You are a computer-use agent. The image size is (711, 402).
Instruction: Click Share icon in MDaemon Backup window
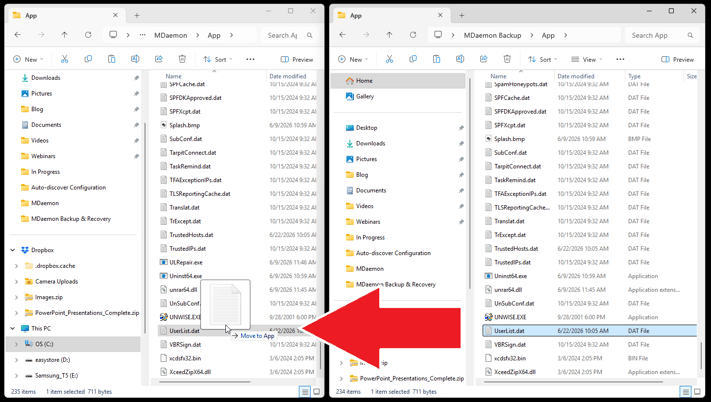[x=483, y=59]
